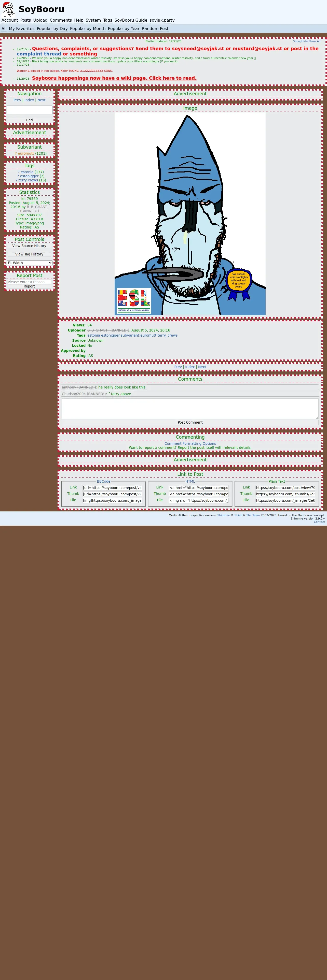Image resolution: width=327 pixels, height=980 pixels.
Task: Open Index link below the image
Action: click(190, 367)
